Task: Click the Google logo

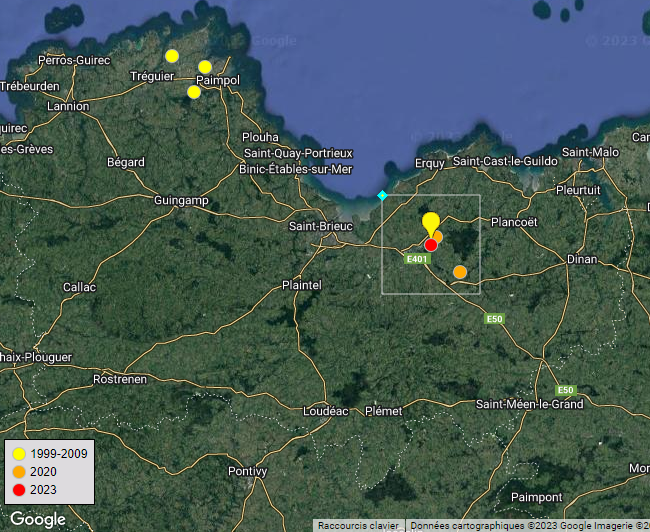Action: pyautogui.click(x=38, y=519)
